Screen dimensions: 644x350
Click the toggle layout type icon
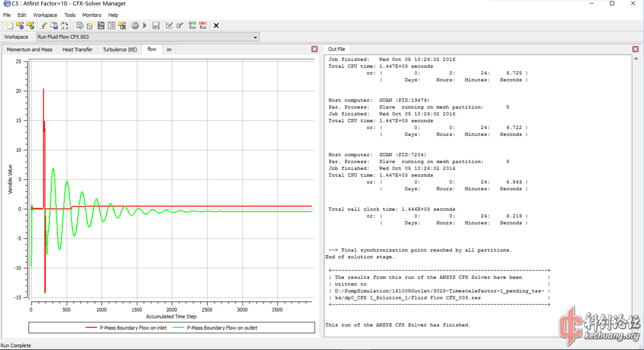[x=101, y=26]
